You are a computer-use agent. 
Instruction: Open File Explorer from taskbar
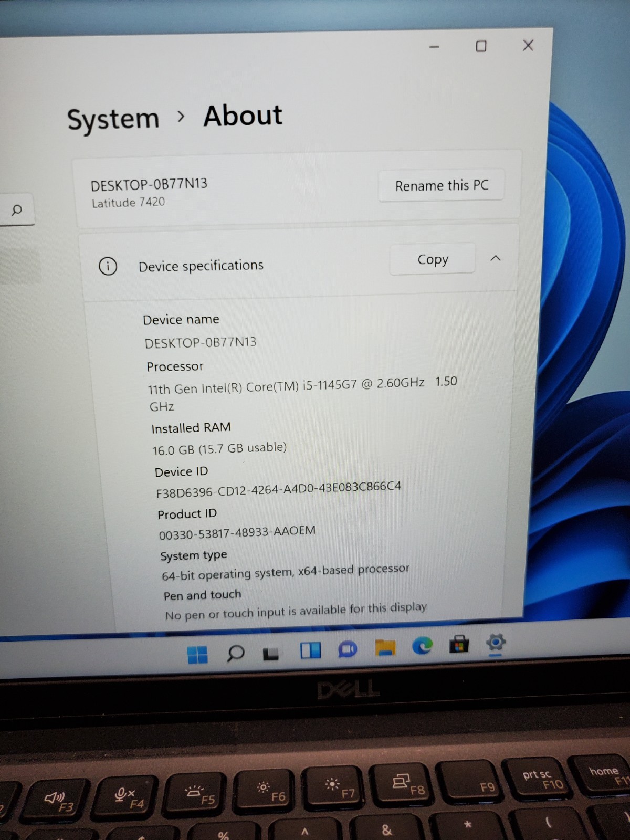(x=385, y=647)
